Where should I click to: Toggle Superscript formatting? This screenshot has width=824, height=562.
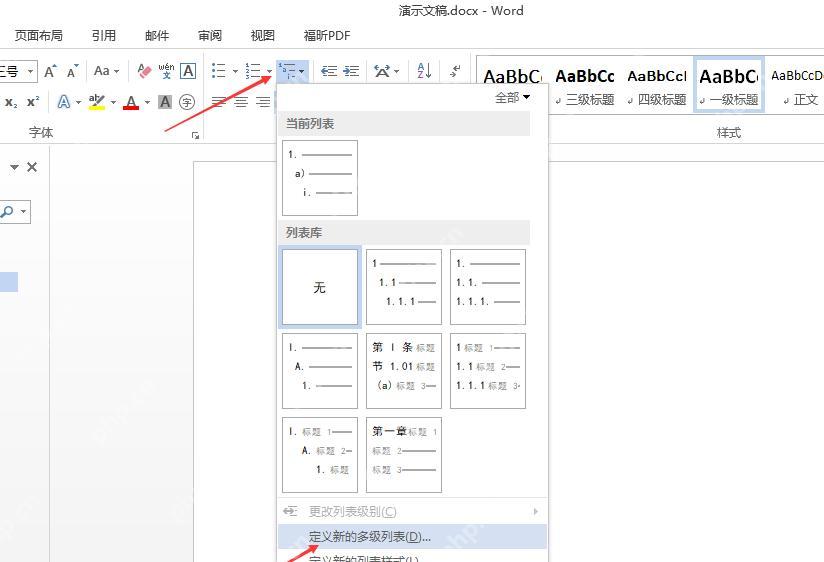pyautogui.click(x=33, y=102)
